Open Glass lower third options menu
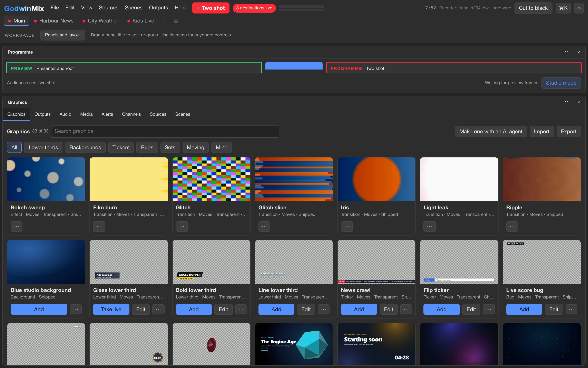 158,309
